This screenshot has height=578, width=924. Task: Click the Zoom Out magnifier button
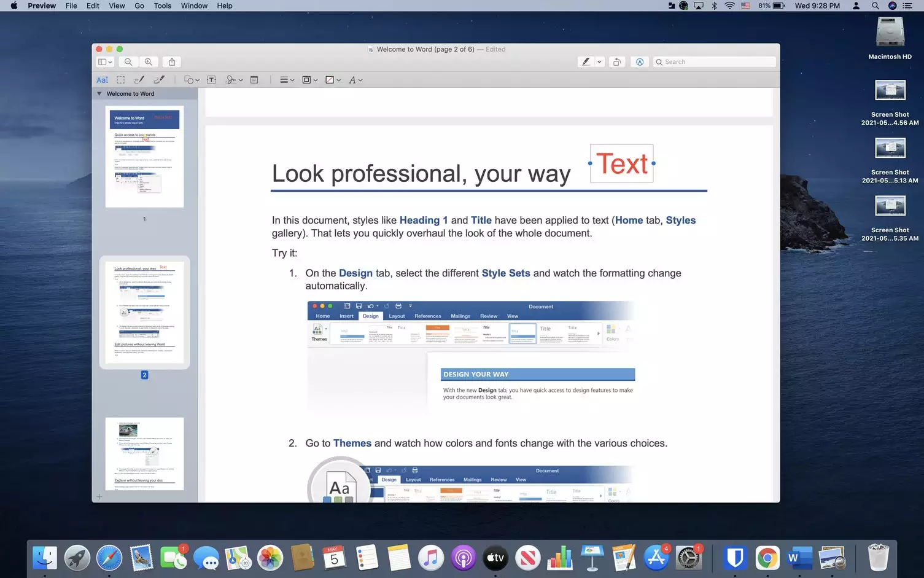(128, 62)
